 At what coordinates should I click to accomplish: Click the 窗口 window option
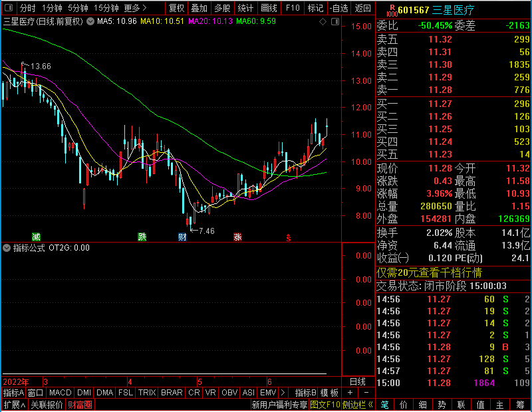click(x=35, y=393)
